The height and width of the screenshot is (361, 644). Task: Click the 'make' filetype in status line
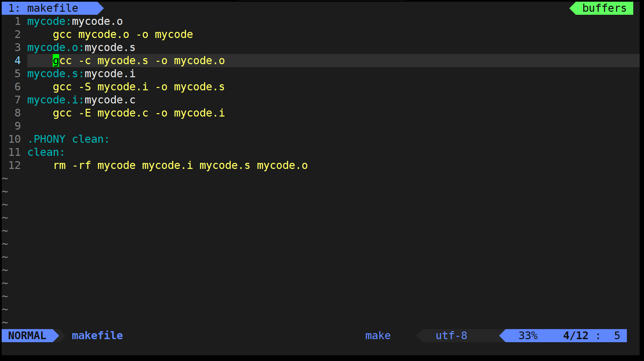point(378,335)
